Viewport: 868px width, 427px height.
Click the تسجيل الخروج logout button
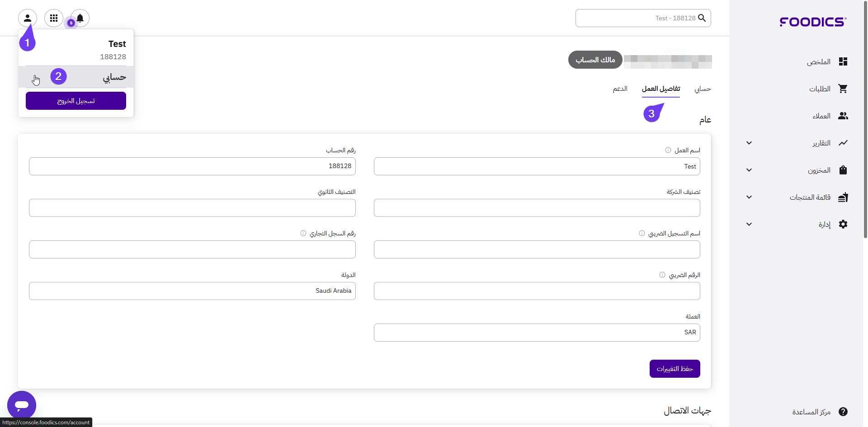[x=76, y=101]
